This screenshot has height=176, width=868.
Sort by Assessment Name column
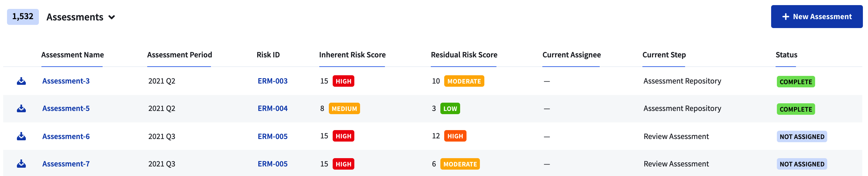(x=72, y=55)
